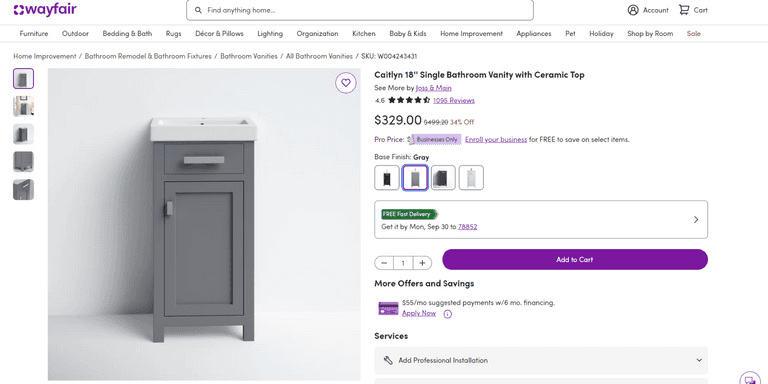The height and width of the screenshot is (384, 768).
Task: Open the shopping Cart icon
Action: [684, 10]
